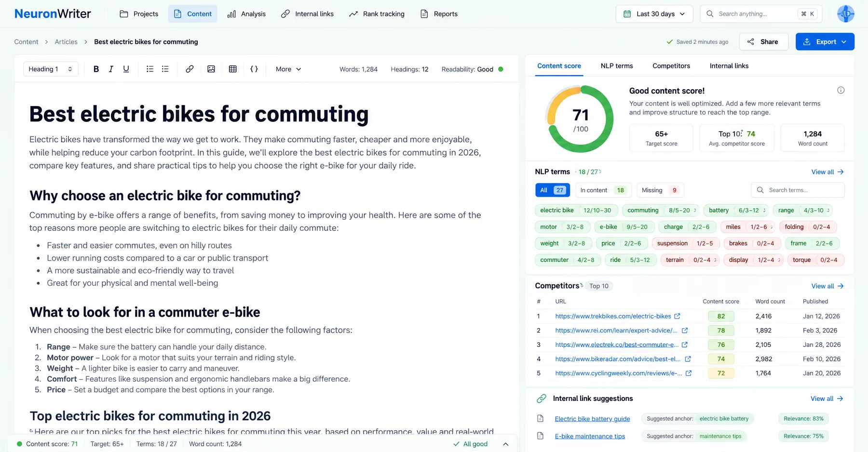
Task: Insert a code block with braces icon
Action: 254,69
